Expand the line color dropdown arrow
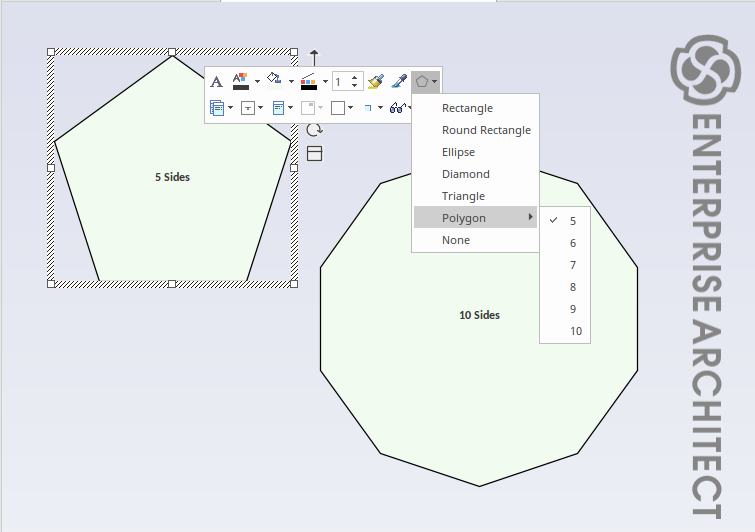 coord(325,82)
